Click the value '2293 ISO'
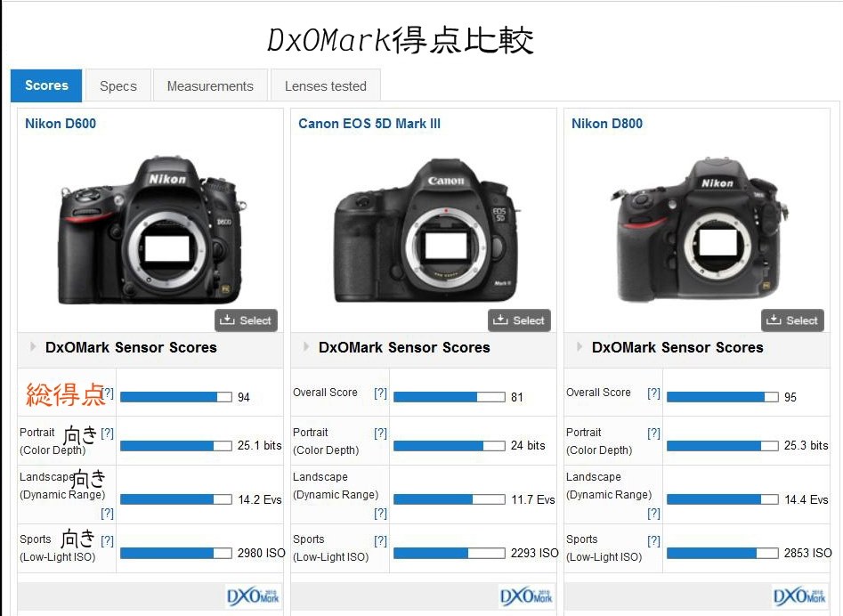 (534, 553)
